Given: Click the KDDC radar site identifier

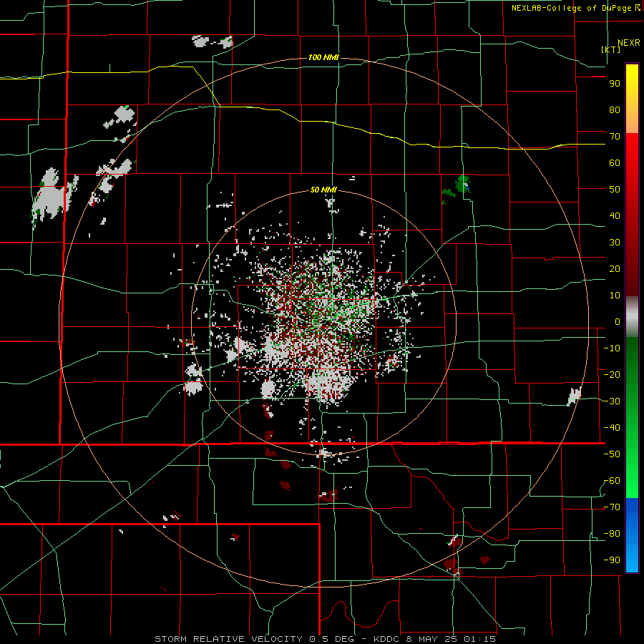Looking at the screenshot, I should coord(388,639).
